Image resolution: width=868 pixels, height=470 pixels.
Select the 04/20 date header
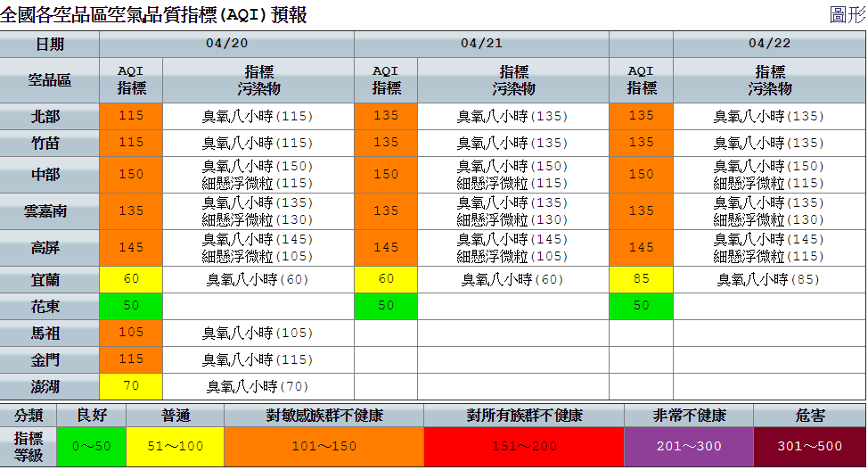click(x=226, y=44)
